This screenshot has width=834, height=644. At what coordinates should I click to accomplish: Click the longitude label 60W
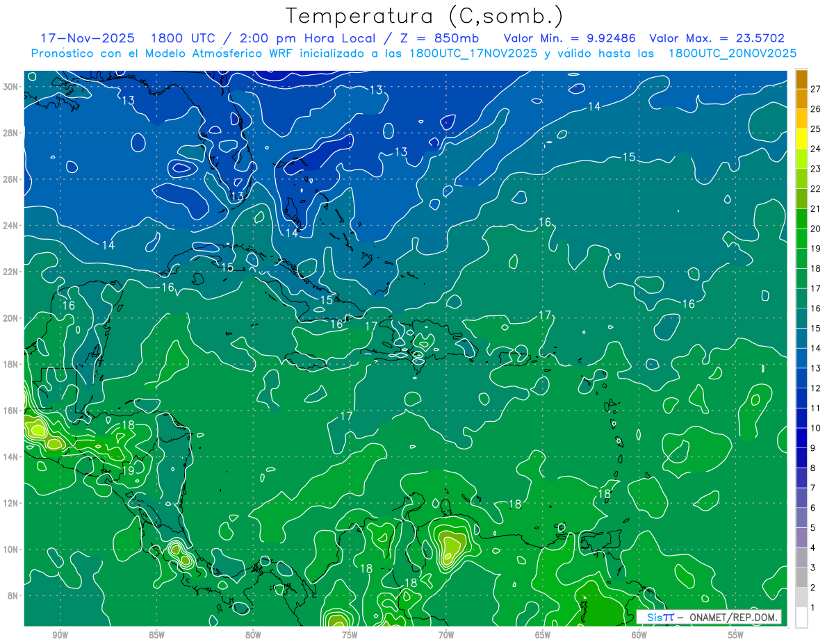pos(639,635)
